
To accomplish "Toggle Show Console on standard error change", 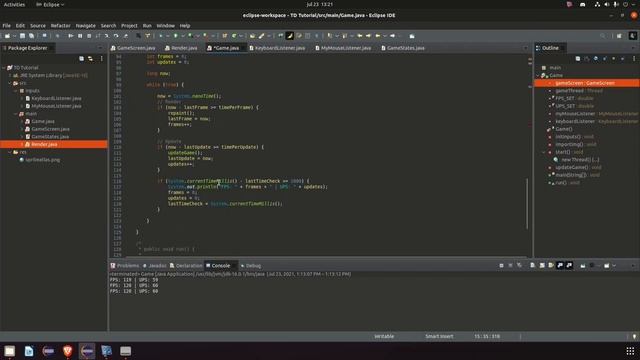I will pos(569,265).
